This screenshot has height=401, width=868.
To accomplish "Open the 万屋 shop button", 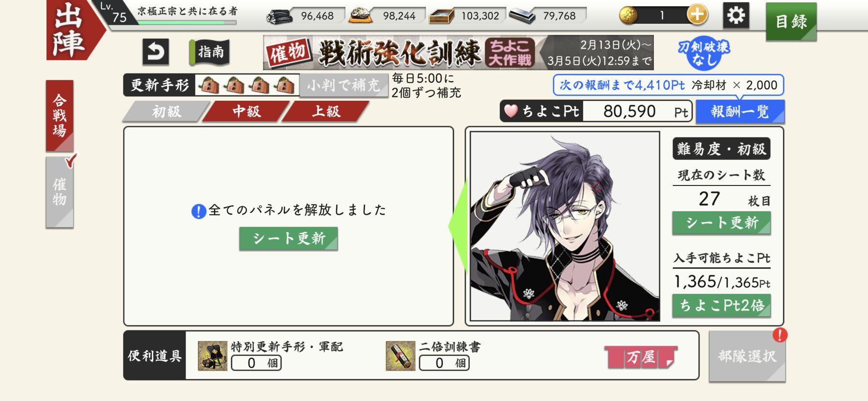I will click(641, 357).
